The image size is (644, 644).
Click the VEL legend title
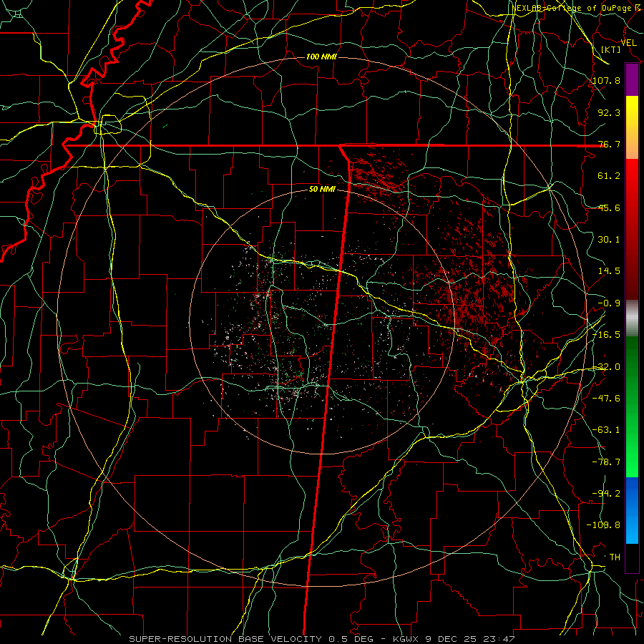[x=628, y=43]
